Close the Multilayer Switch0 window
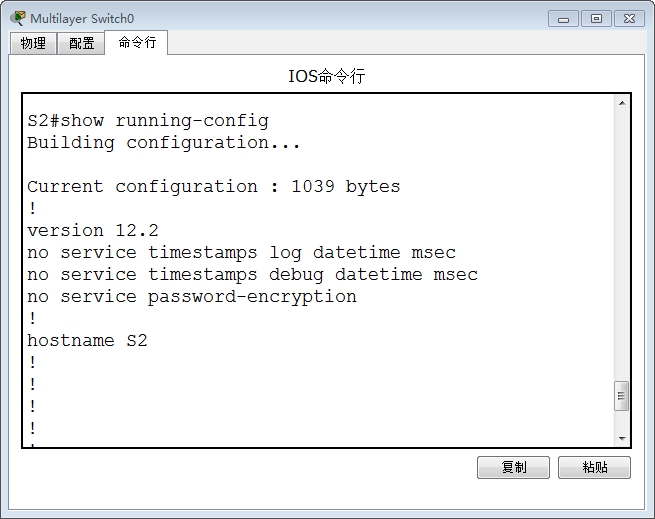Viewport: 655px width, 519px height. pyautogui.click(x=629, y=18)
